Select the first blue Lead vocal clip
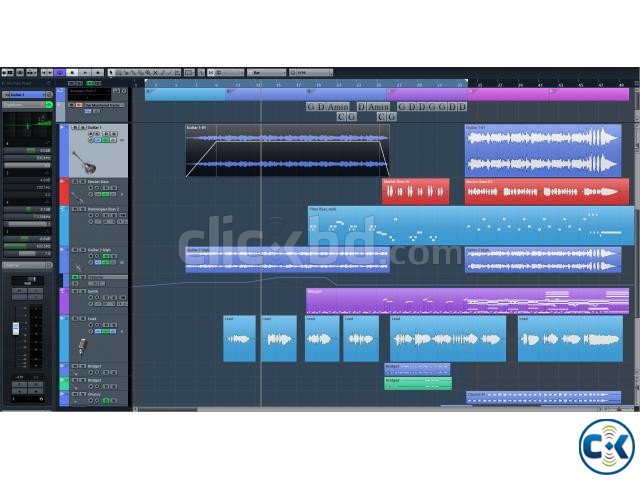 (x=239, y=338)
